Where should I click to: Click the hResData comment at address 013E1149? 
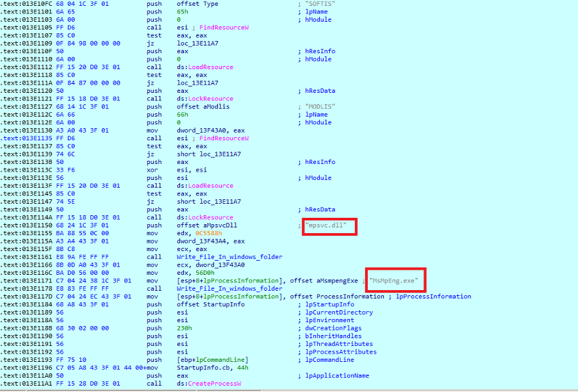(x=320, y=209)
